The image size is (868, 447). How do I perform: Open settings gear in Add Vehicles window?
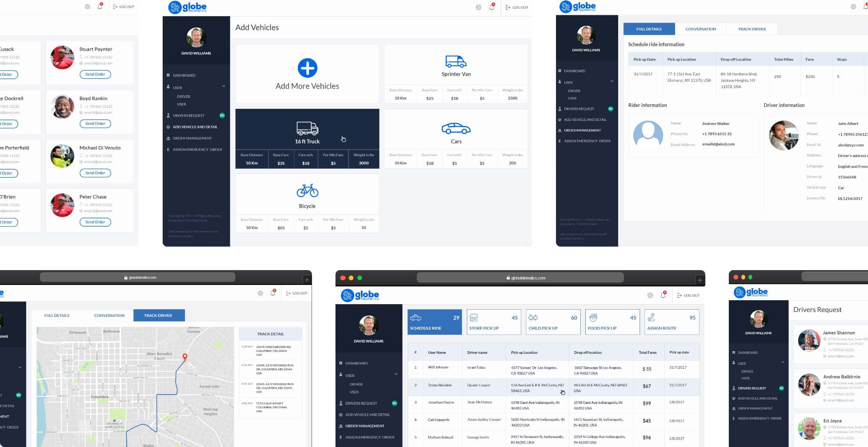click(478, 7)
